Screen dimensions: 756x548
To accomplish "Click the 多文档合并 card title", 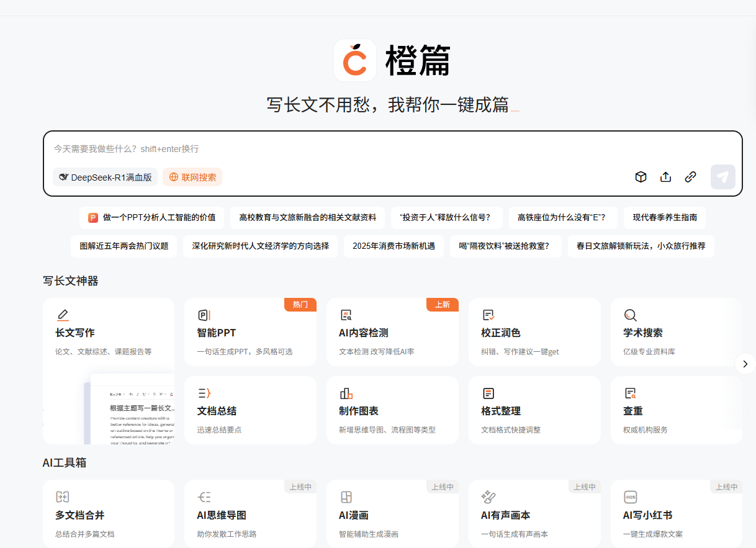I will [x=80, y=515].
